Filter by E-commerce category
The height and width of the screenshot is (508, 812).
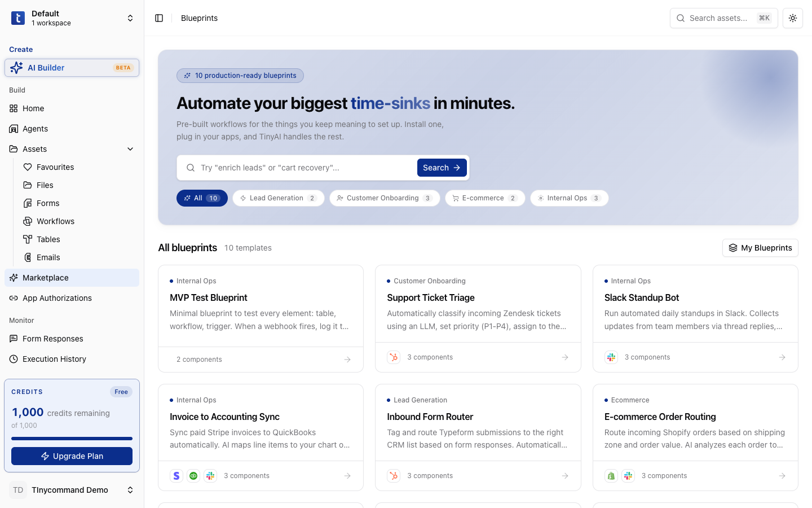click(485, 198)
